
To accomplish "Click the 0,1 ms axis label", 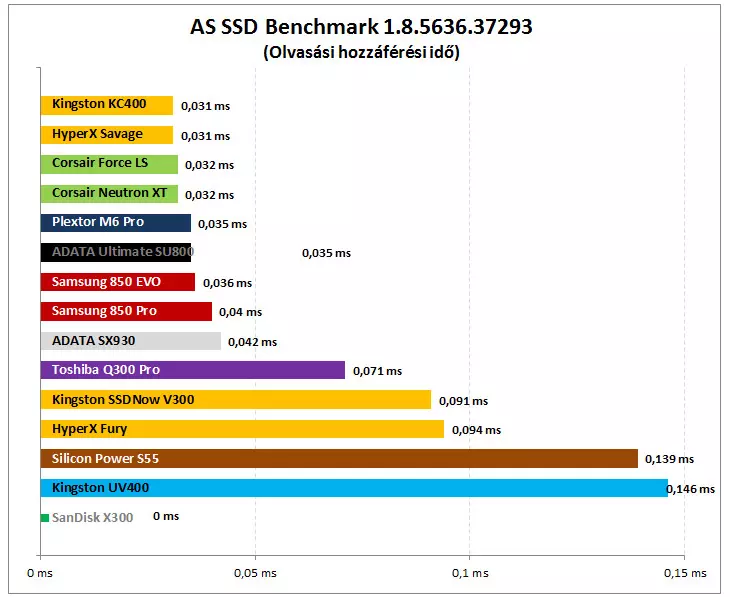I will tap(470, 573).
